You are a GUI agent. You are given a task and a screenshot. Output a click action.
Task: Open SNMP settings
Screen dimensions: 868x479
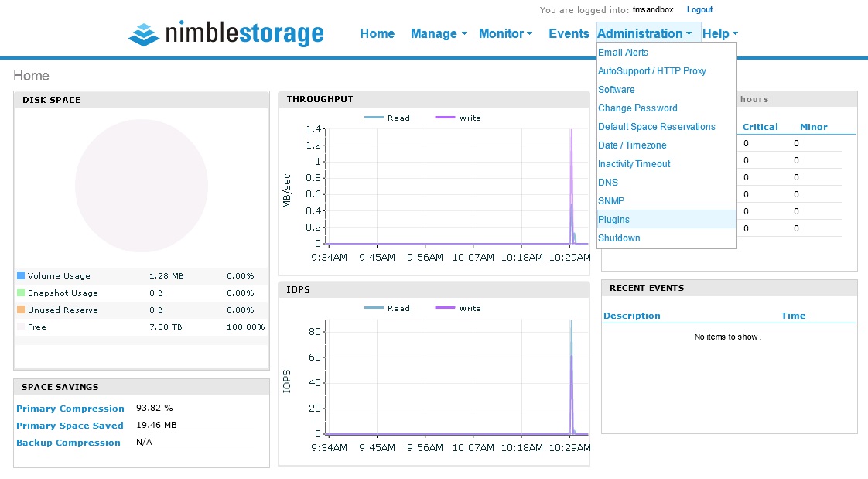610,200
